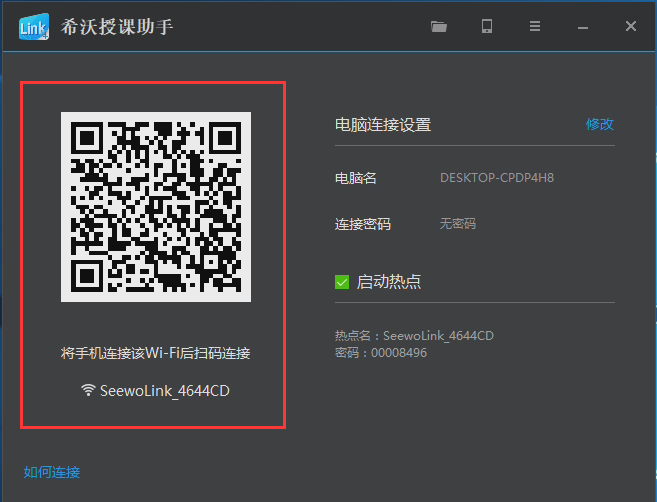Open the hamburger menu icon
Viewport: 657px width, 502px height.
pos(535,26)
